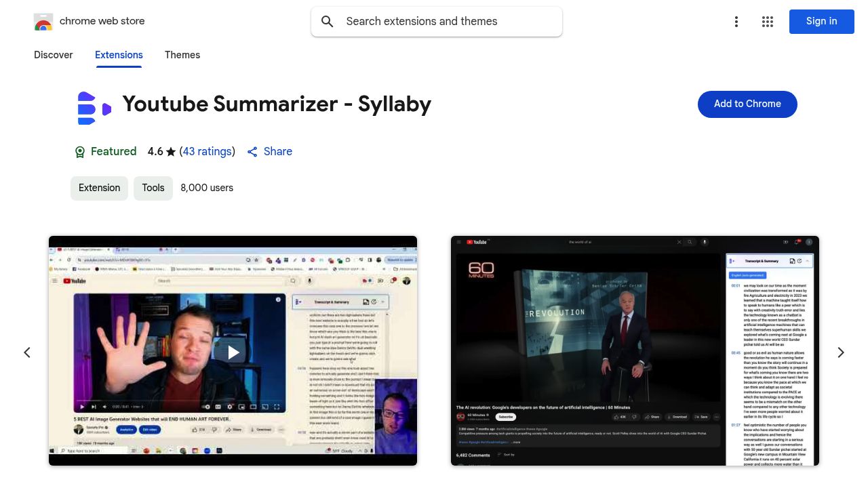Click the Sign in button
Screen dimensions: 868x488
821,22
